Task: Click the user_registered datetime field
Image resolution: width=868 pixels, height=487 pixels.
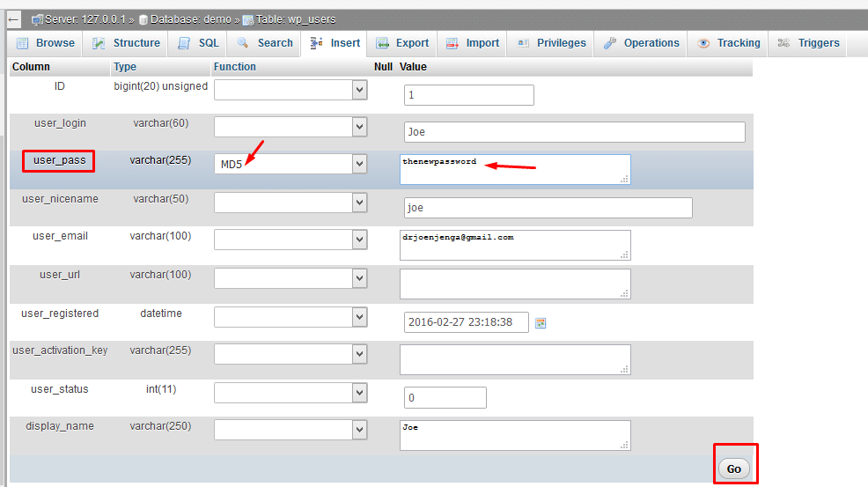Action: [x=466, y=322]
